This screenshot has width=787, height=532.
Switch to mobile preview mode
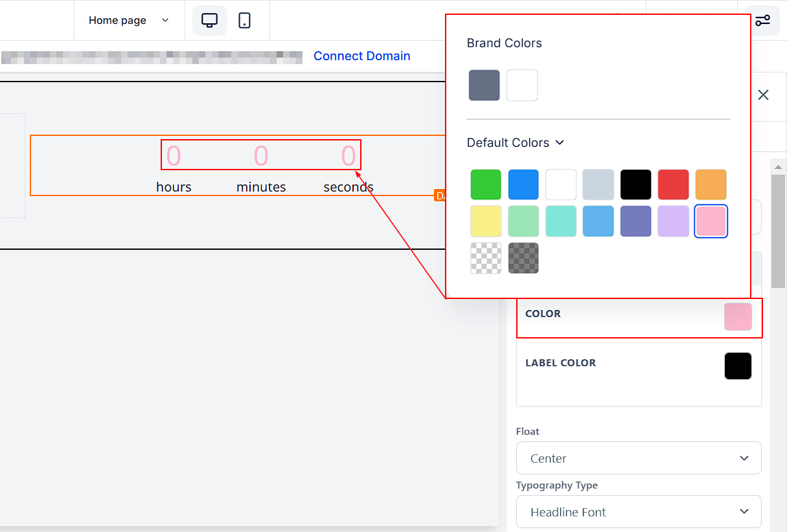(244, 20)
